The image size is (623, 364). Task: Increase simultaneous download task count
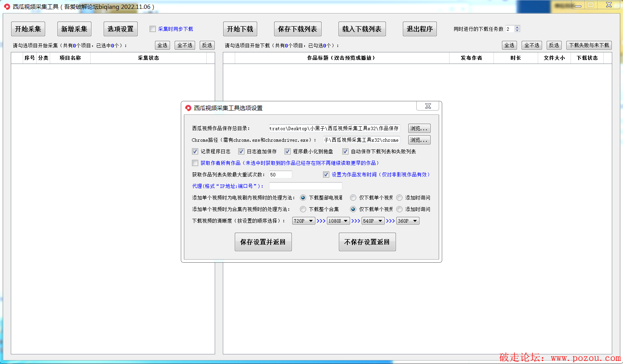click(x=517, y=27)
